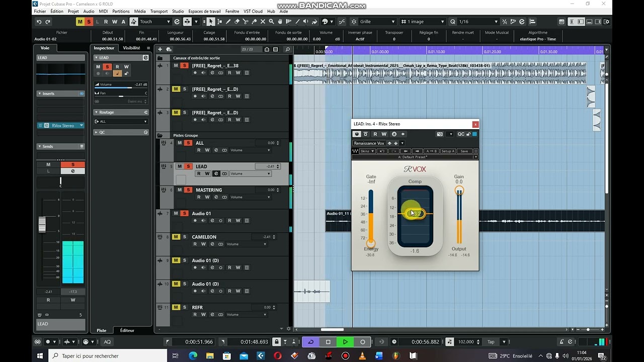
Task: Switch to the Visibilité tab
Action: (x=132, y=48)
